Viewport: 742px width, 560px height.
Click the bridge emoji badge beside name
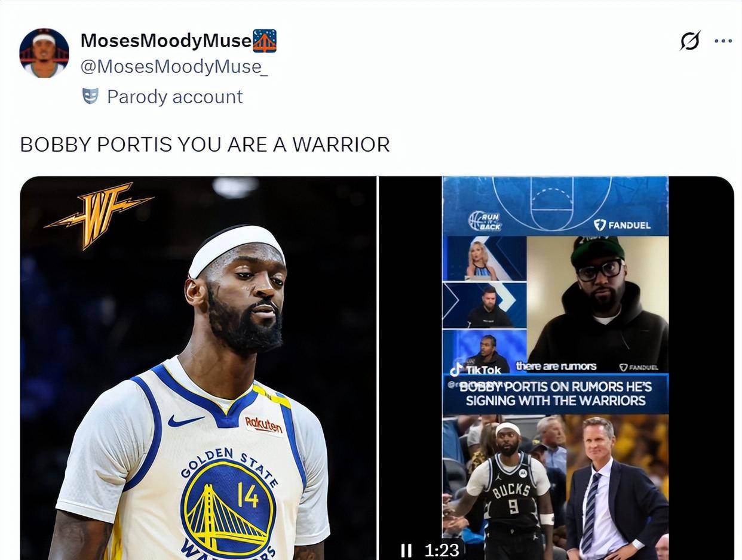pos(265,41)
